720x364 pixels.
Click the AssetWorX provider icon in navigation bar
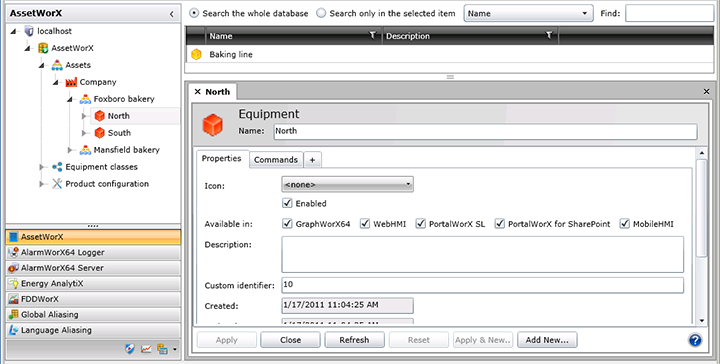pos(13,237)
